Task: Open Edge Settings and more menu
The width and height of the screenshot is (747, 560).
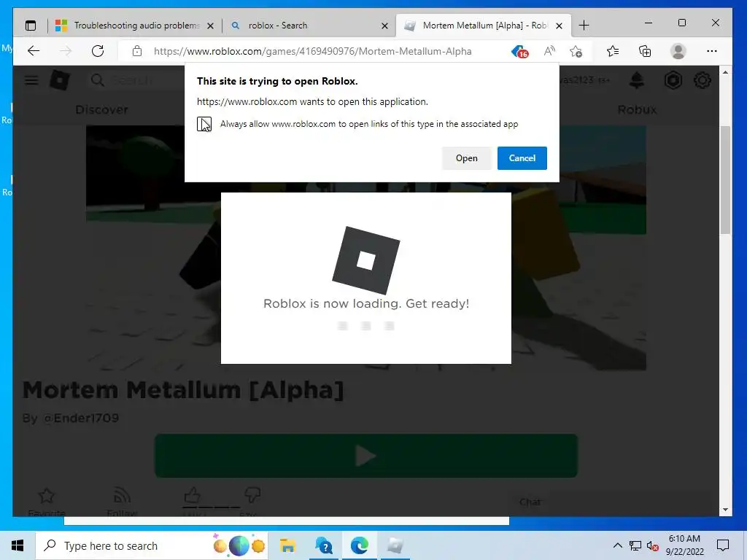Action: pyautogui.click(x=712, y=51)
